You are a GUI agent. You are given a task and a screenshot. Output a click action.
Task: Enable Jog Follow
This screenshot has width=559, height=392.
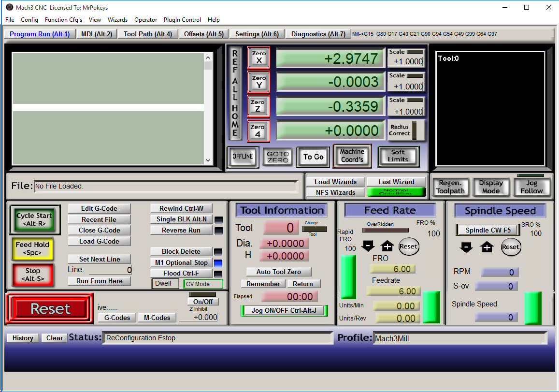(x=532, y=186)
